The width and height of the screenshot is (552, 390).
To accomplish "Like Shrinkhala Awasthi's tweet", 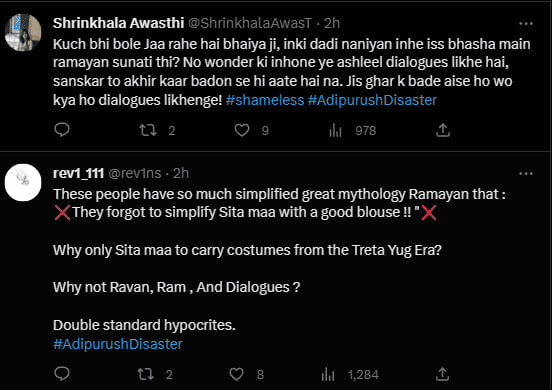I will click(242, 130).
